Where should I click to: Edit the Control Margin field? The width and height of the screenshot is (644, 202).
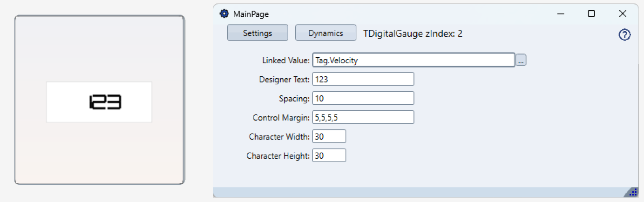(363, 117)
